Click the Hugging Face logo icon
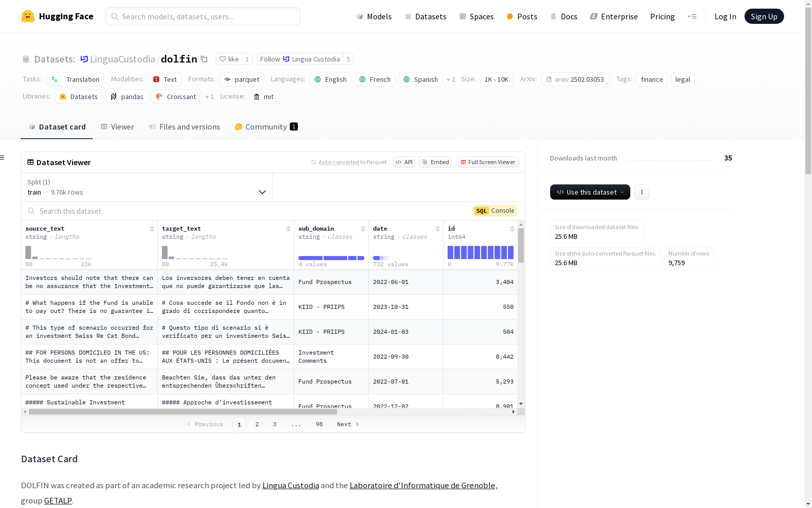The image size is (812, 508). click(x=28, y=16)
